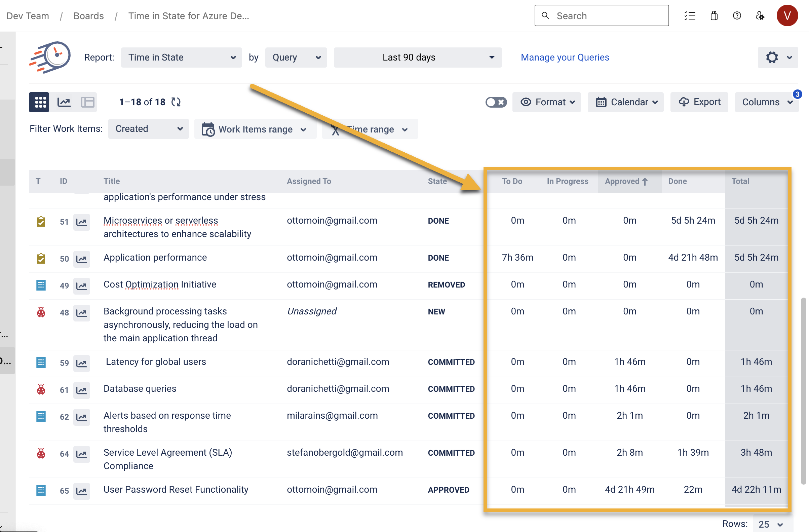The width and height of the screenshot is (809, 532).
Task: Open the Columns menu
Action: coord(766,102)
